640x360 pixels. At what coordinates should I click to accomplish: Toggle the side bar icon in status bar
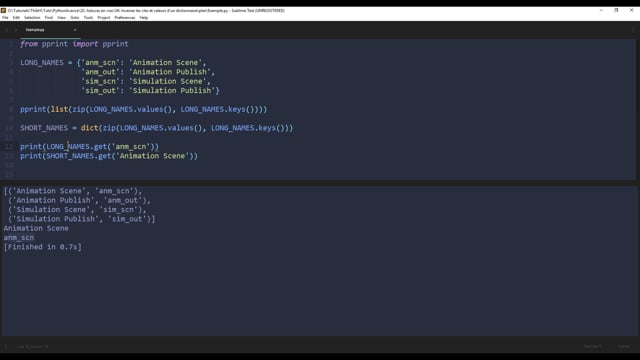6,347
